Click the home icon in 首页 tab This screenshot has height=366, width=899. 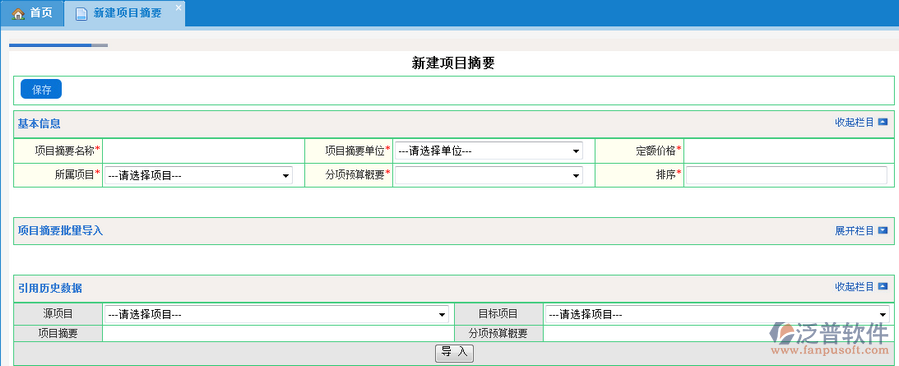(x=18, y=14)
